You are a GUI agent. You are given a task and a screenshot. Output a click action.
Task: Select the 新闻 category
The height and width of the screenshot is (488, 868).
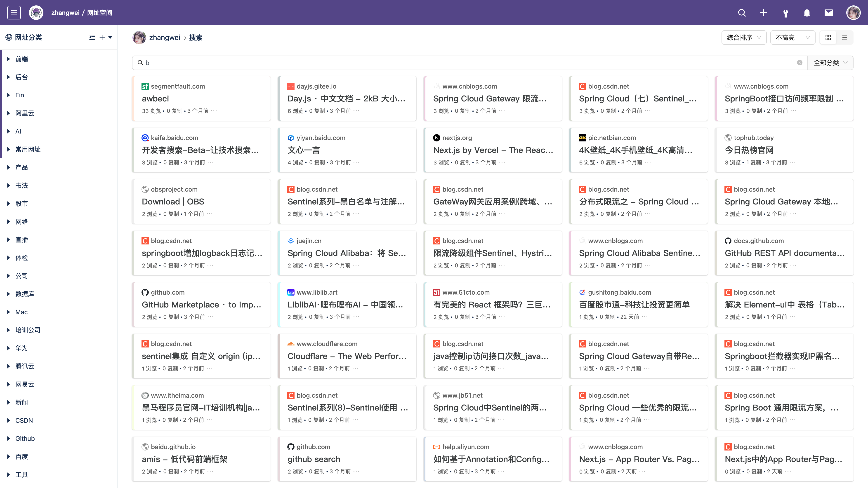click(21, 402)
